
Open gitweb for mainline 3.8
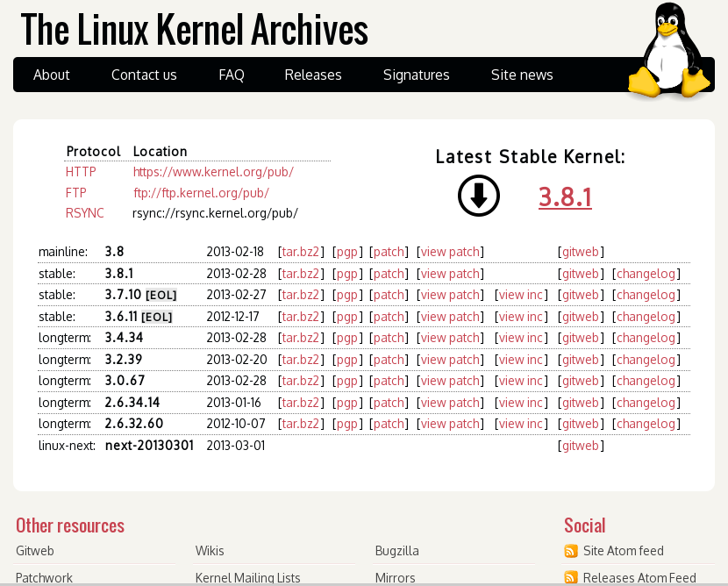[x=581, y=252]
